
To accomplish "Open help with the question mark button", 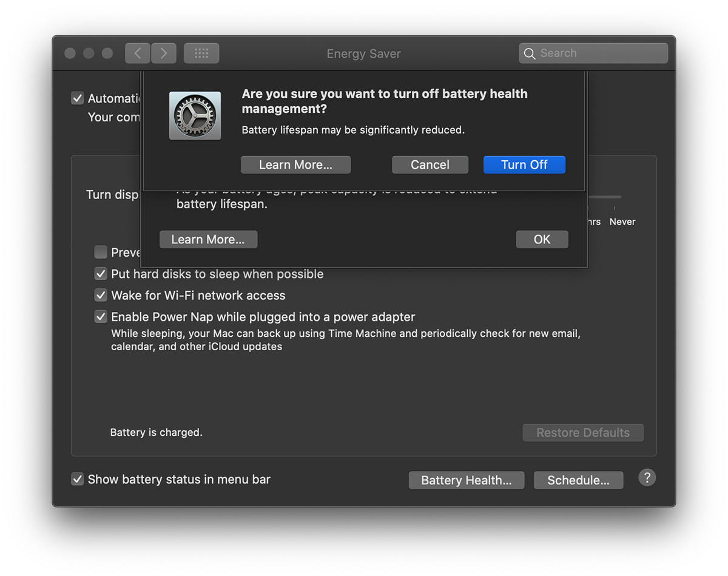I will tap(647, 478).
